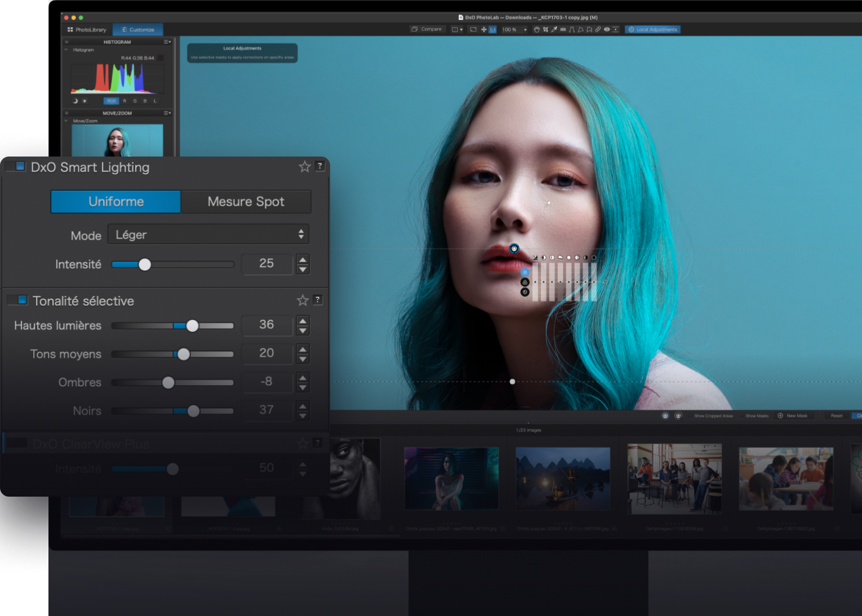Toggle DxO ClearView Plus on/off
This screenshot has width=862, height=616.
[x=16, y=443]
